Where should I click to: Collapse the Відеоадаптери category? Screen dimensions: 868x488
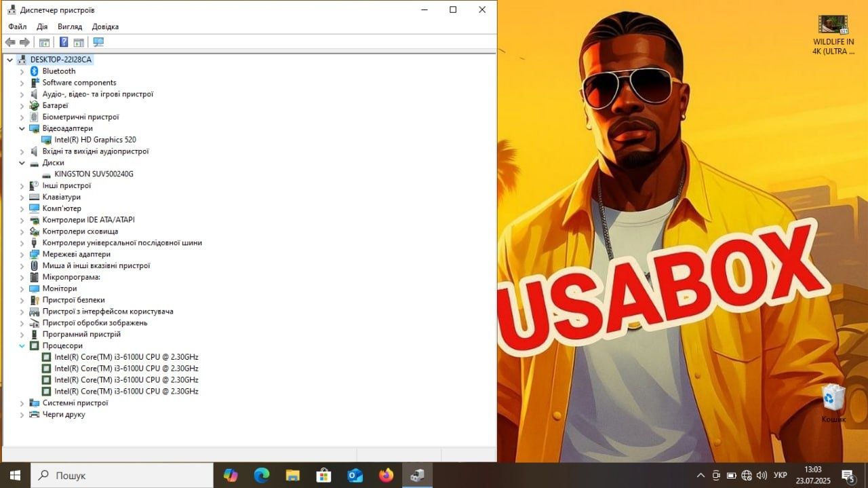[x=22, y=128]
